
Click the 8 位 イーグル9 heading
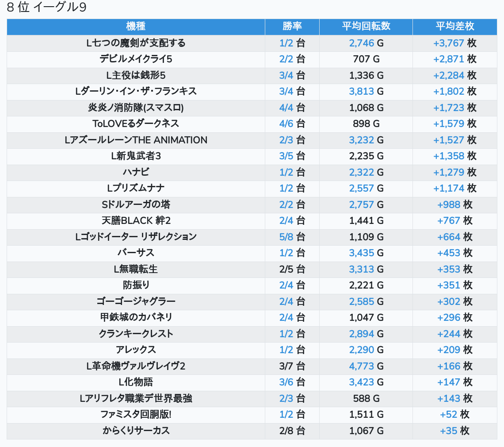coord(46,8)
